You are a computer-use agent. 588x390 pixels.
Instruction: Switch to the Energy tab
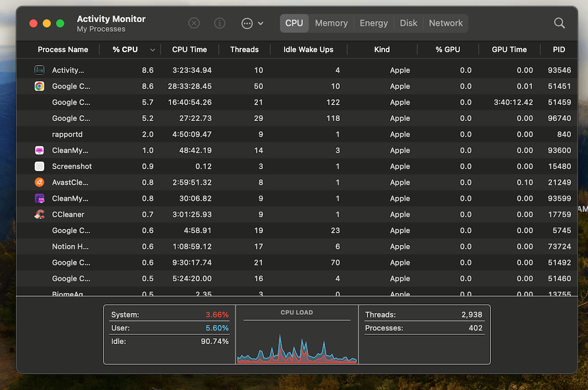373,23
